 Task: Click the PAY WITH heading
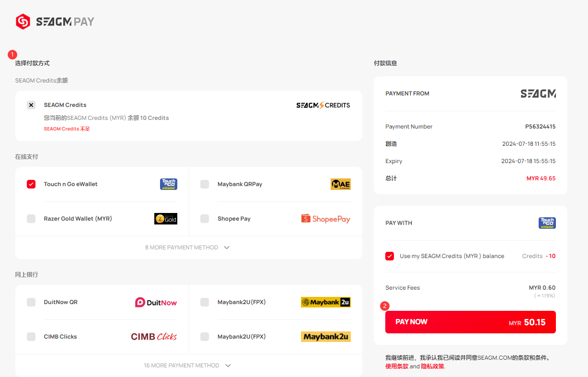399,223
